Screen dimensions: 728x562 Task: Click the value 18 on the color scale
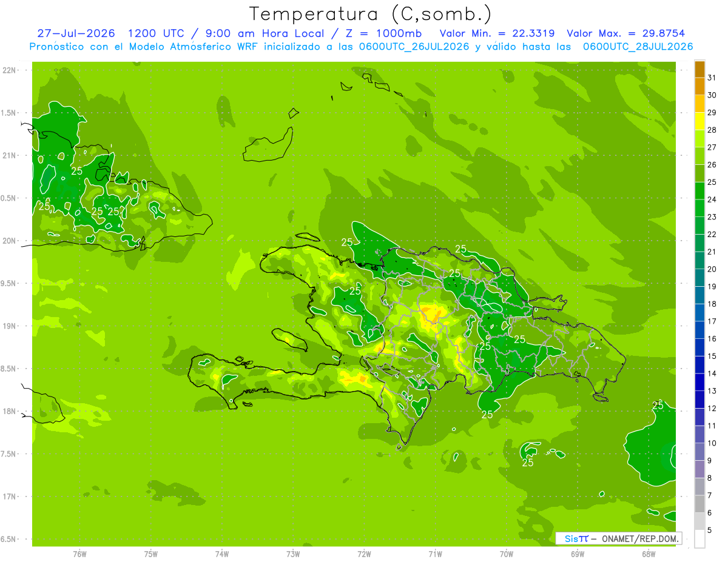pos(712,304)
